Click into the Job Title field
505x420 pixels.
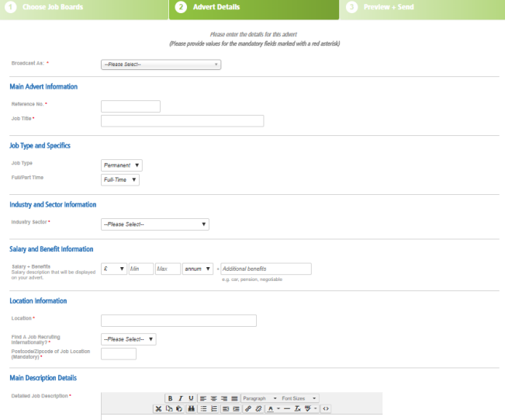tap(182, 121)
